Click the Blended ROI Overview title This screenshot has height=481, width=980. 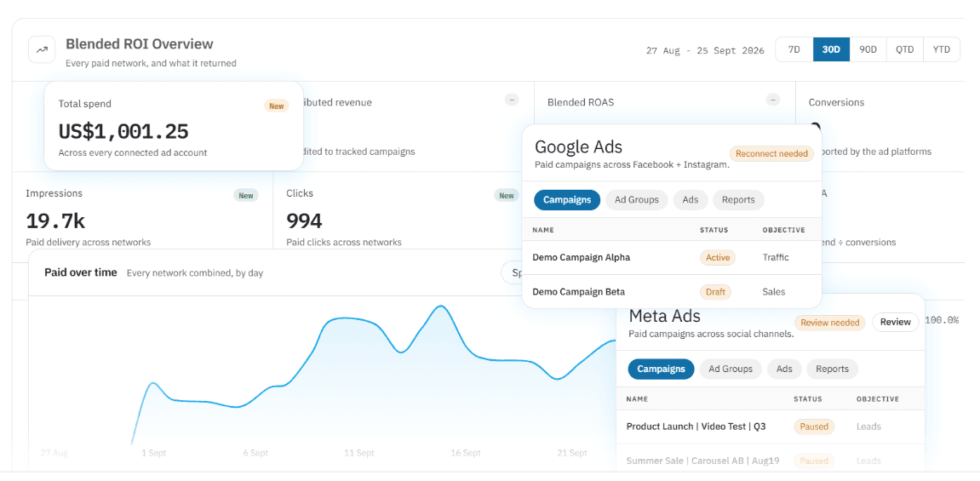(x=140, y=44)
